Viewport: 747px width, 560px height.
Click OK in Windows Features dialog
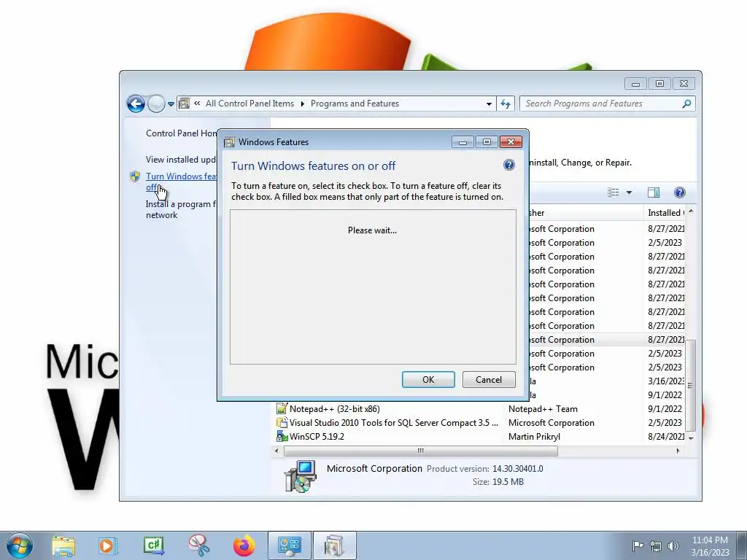[428, 379]
